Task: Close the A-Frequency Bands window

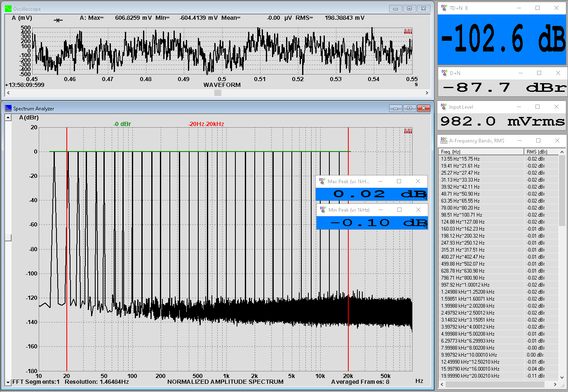Action: [x=557, y=140]
